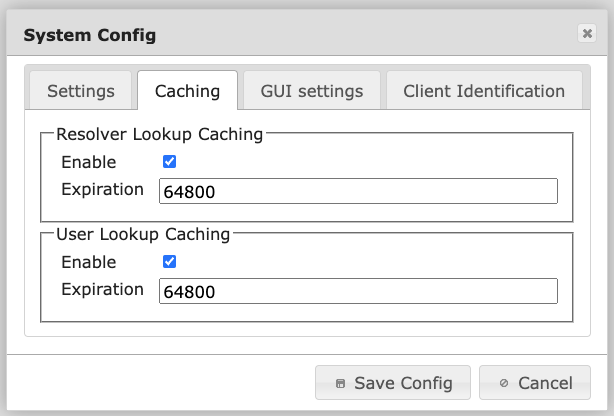The height and width of the screenshot is (416, 614).
Task: Go to Client Identification tab
Action: pos(484,91)
